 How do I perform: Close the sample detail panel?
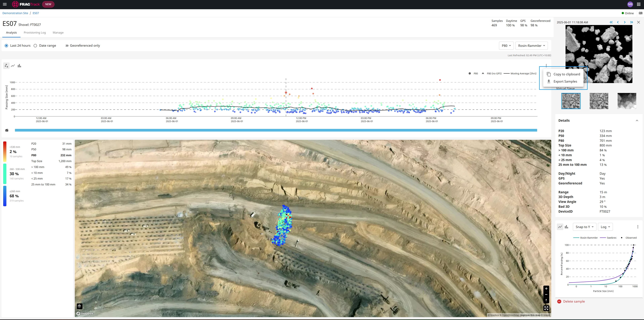638,22
